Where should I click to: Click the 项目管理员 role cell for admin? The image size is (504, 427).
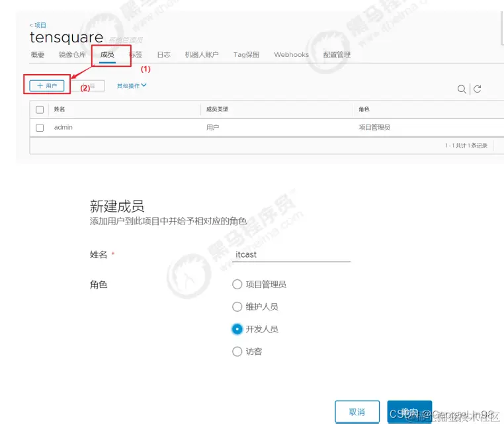click(374, 127)
